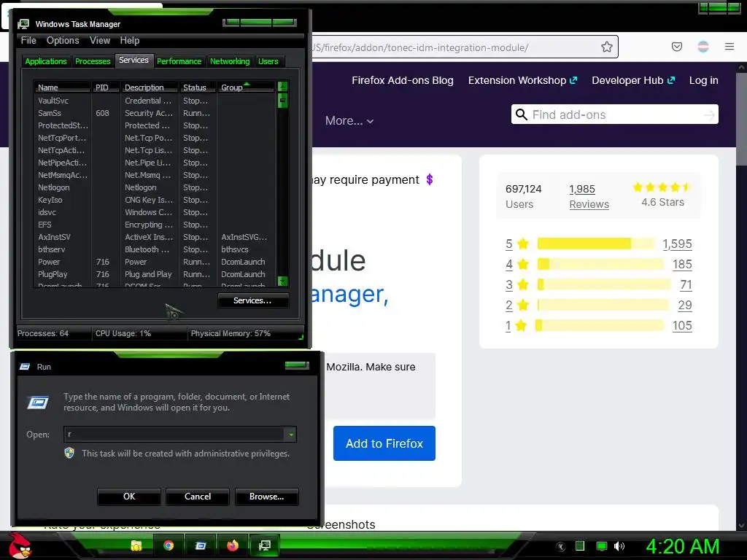This screenshot has height=560, width=747.
Task: Sort services by the Name column
Action: coord(62,87)
